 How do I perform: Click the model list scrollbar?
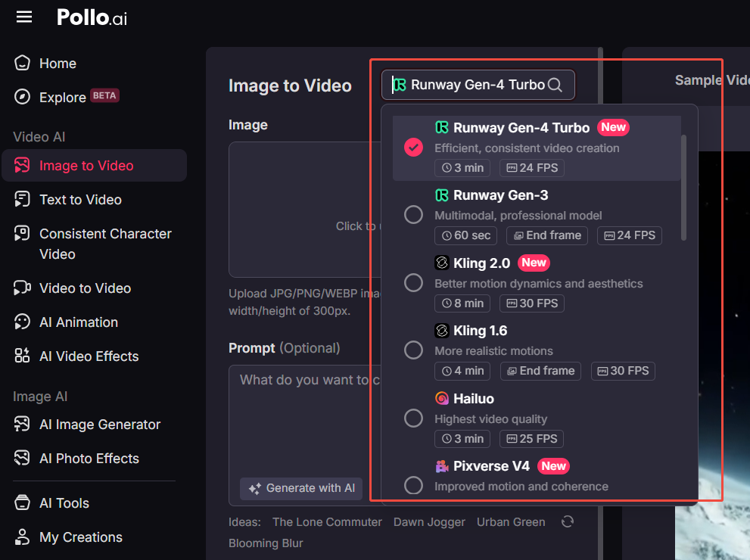click(683, 188)
